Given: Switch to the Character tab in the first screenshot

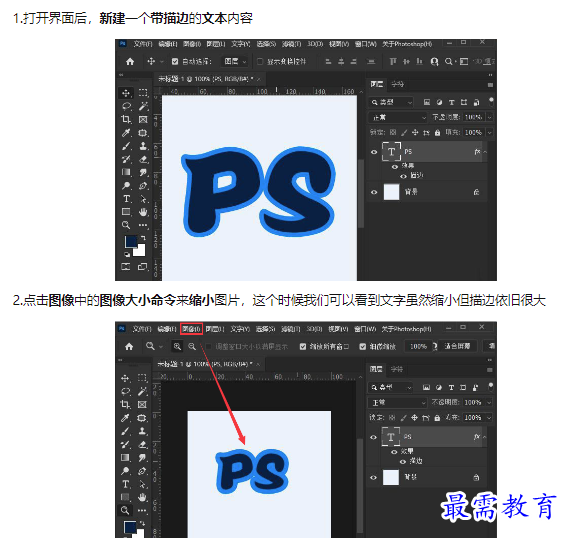Looking at the screenshot, I should [397, 84].
